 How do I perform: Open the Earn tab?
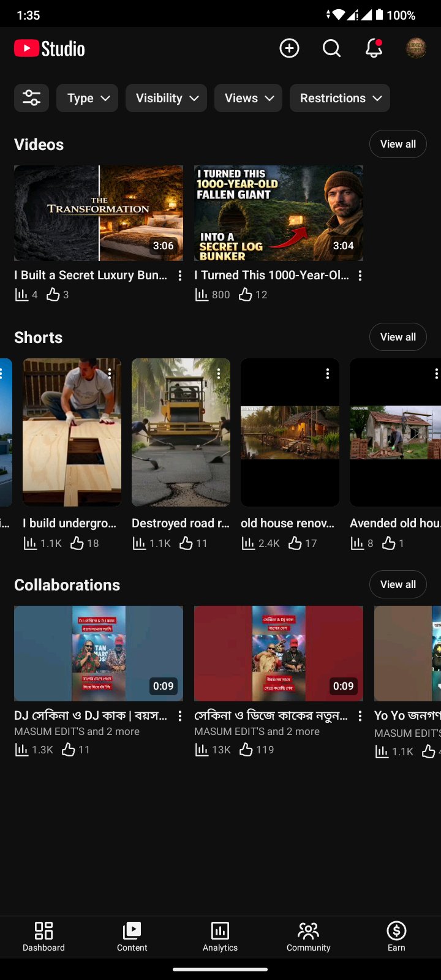[396, 937]
